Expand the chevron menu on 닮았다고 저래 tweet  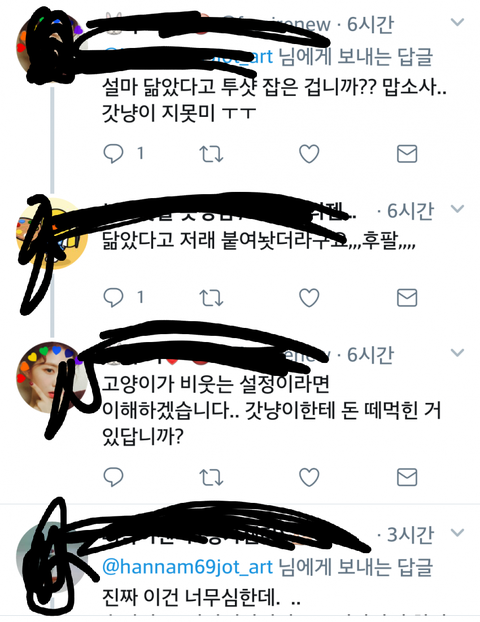(457, 209)
